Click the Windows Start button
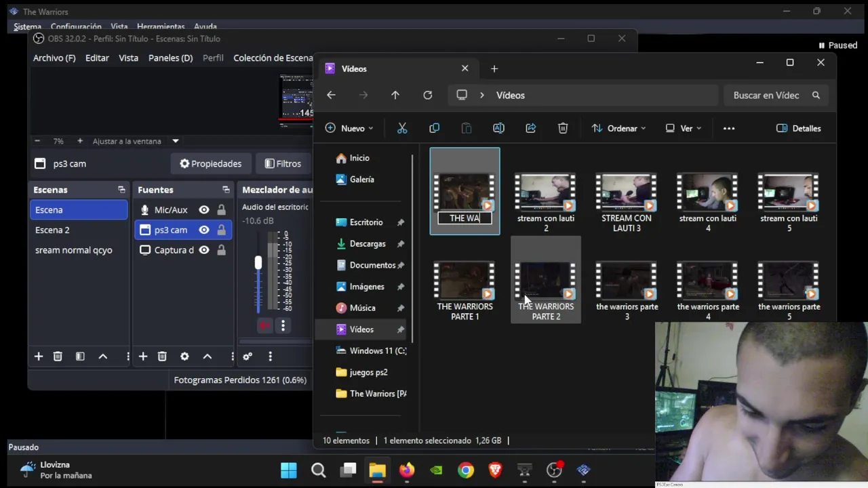 (289, 470)
